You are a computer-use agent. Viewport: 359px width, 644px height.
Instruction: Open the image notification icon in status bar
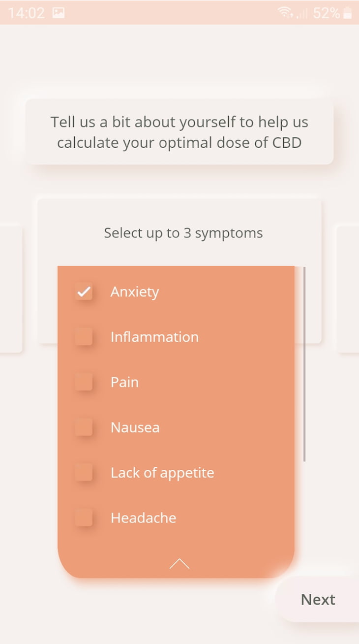click(x=59, y=13)
